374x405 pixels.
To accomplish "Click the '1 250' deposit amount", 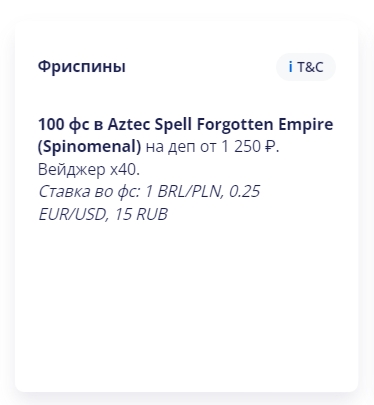I will pyautogui.click(x=241, y=147).
